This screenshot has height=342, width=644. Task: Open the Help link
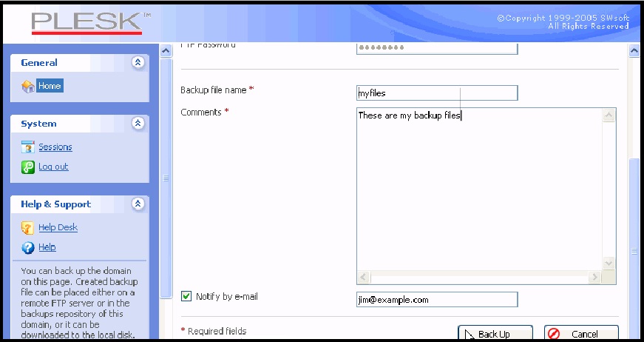tap(47, 247)
